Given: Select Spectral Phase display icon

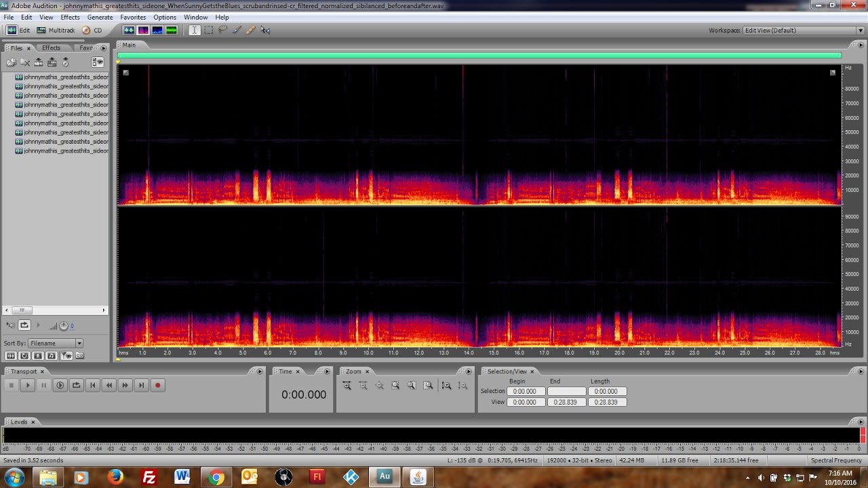Looking at the screenshot, I should (172, 30).
